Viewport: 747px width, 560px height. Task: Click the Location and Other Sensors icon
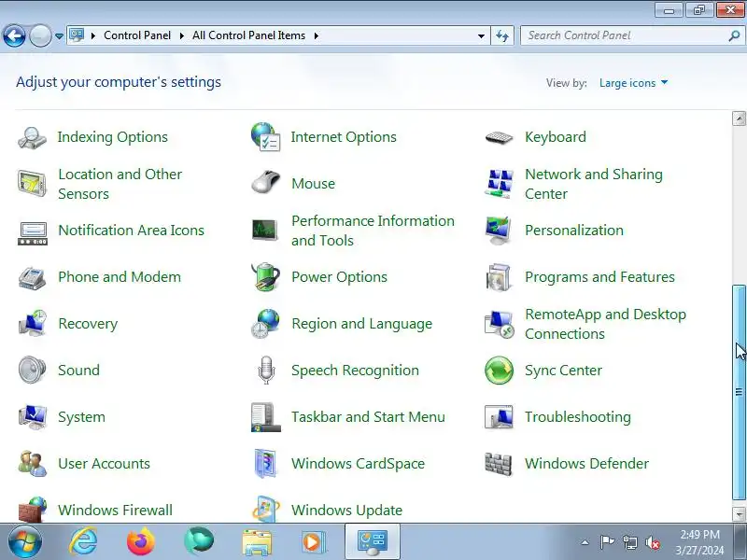[32, 183]
